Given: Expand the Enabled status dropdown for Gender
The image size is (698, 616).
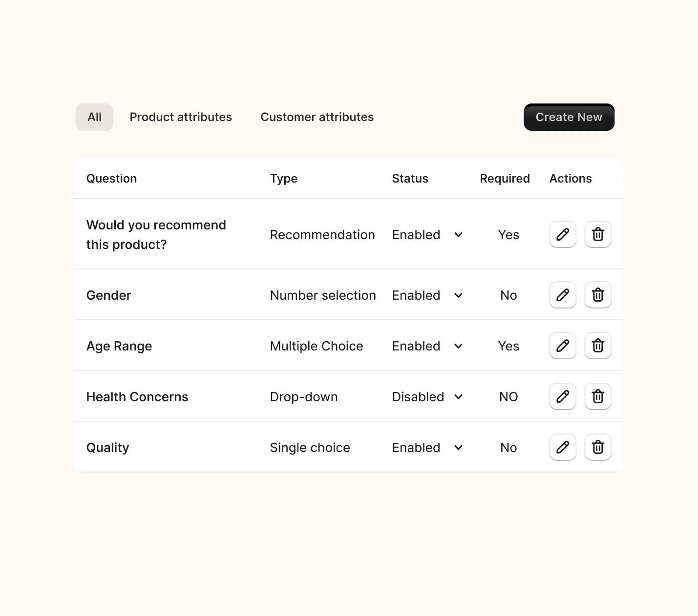Looking at the screenshot, I should pos(427,295).
